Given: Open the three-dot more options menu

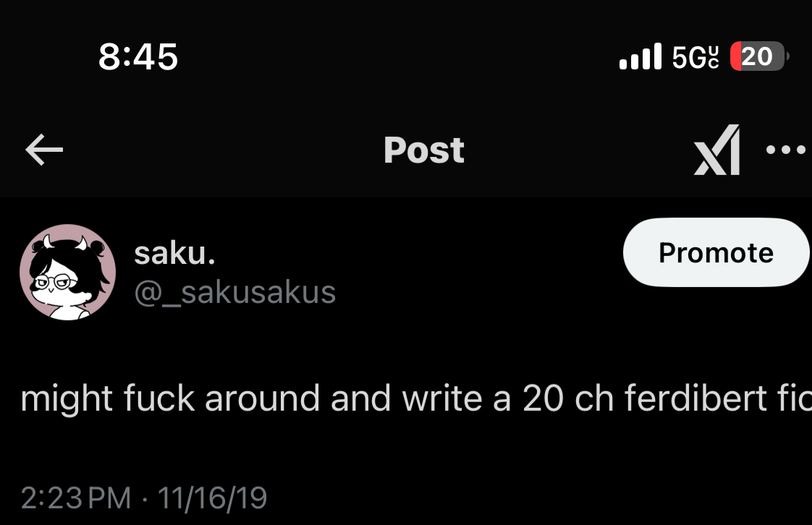Looking at the screenshot, I should (x=786, y=150).
